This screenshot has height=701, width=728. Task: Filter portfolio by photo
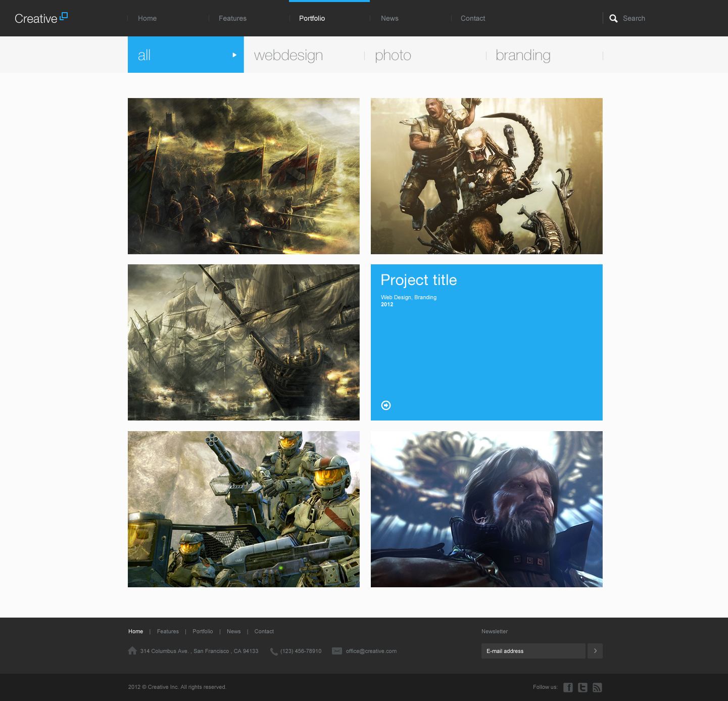(x=393, y=55)
